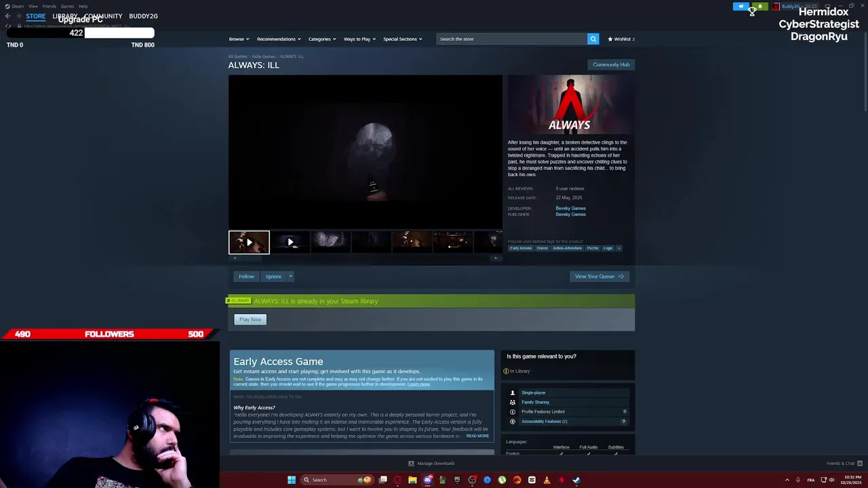Click READ MORE in Early Access section
Viewport: 868px width, 488px height.
click(x=477, y=436)
